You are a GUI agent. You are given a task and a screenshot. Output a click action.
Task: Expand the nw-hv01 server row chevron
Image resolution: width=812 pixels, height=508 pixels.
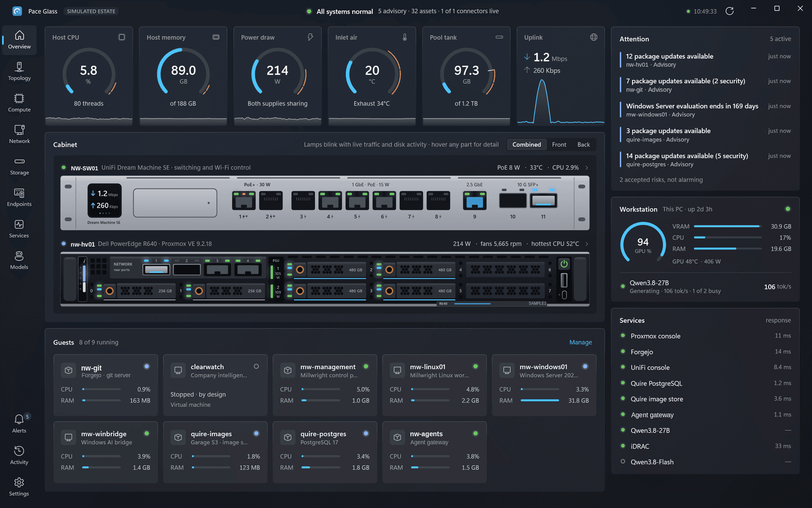click(x=587, y=244)
